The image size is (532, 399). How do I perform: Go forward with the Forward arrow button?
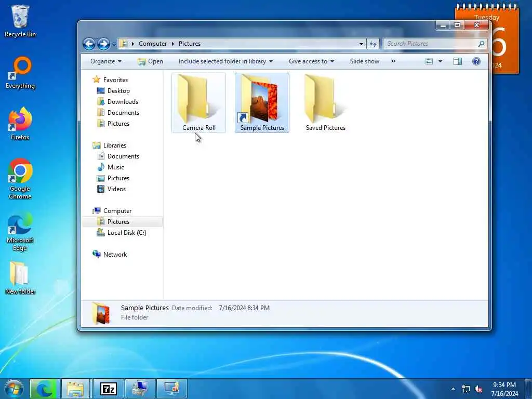(103, 44)
